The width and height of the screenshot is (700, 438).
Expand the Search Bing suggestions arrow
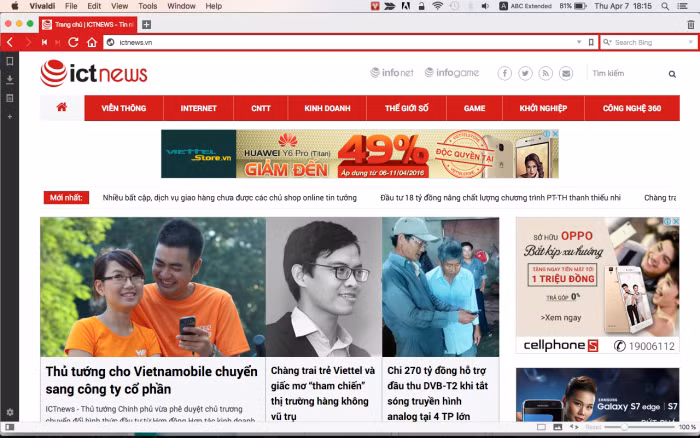click(x=691, y=42)
